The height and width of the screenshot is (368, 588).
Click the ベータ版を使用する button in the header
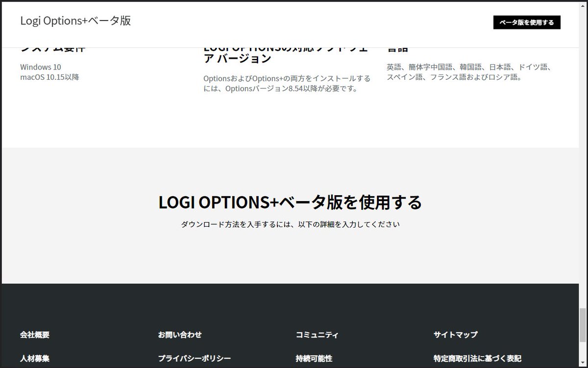[x=526, y=22]
